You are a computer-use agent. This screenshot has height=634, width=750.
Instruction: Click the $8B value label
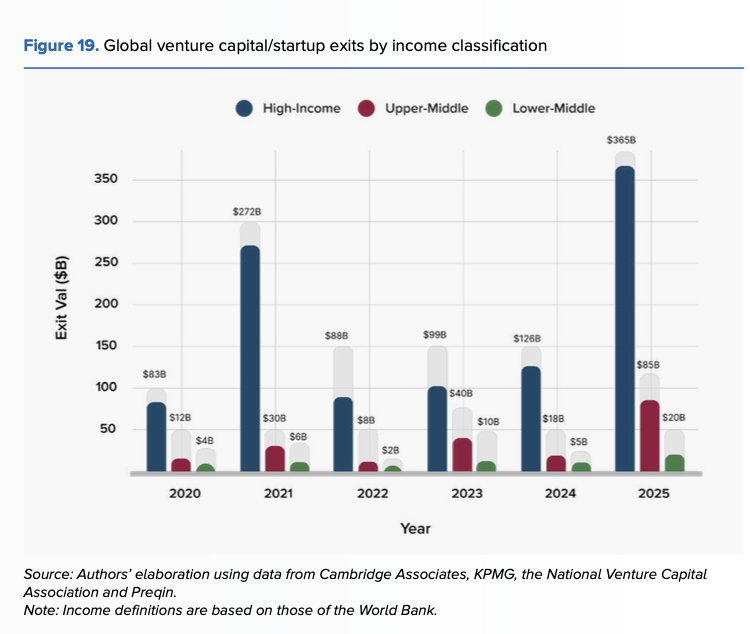pos(366,420)
